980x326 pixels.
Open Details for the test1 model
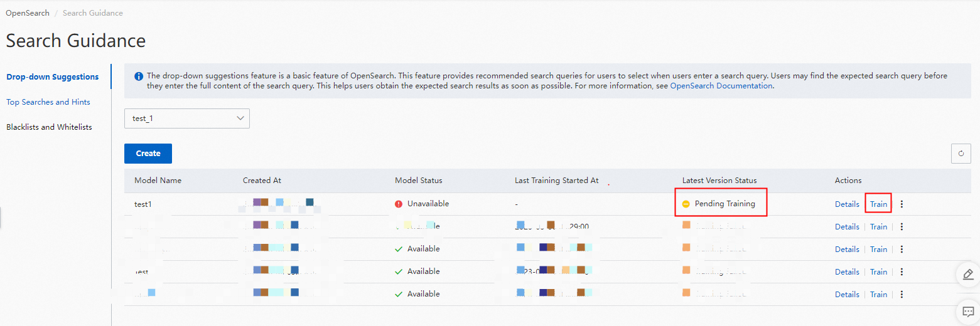(847, 204)
